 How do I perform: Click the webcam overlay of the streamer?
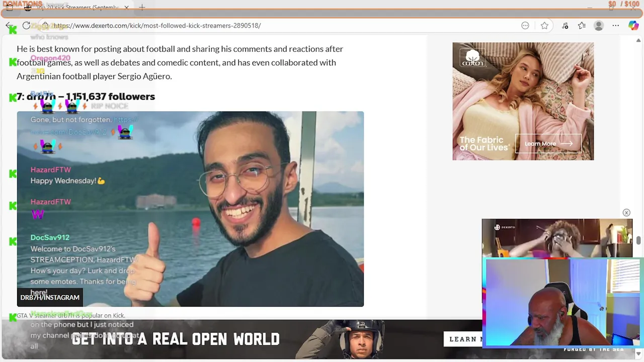tap(563, 302)
